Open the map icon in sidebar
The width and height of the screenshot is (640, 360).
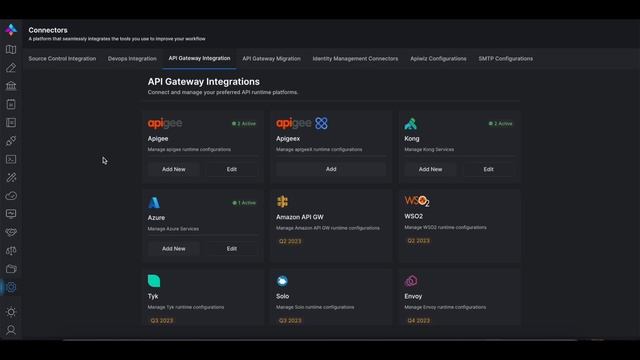click(x=11, y=49)
